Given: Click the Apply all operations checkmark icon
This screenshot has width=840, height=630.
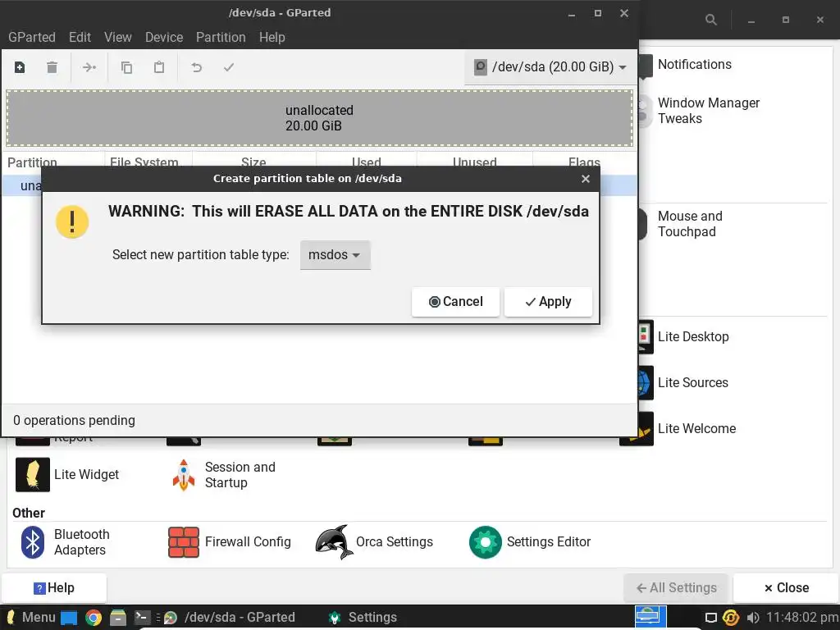Looking at the screenshot, I should pos(229,67).
